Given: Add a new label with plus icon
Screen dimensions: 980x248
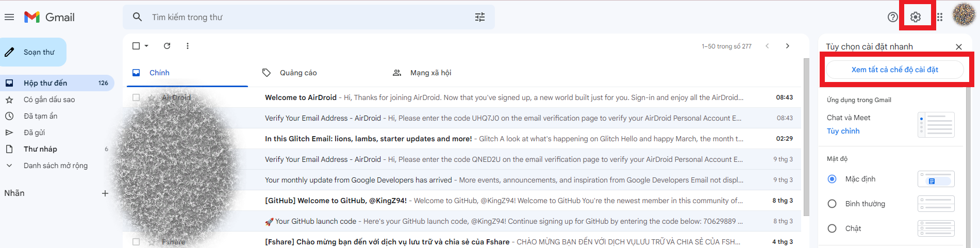Looking at the screenshot, I should (105, 193).
